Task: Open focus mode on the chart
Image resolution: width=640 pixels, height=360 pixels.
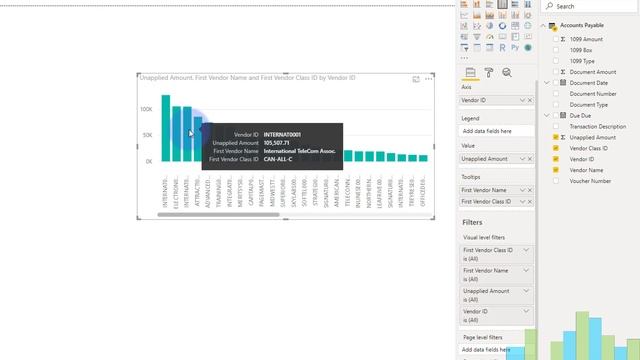Action: [416, 79]
